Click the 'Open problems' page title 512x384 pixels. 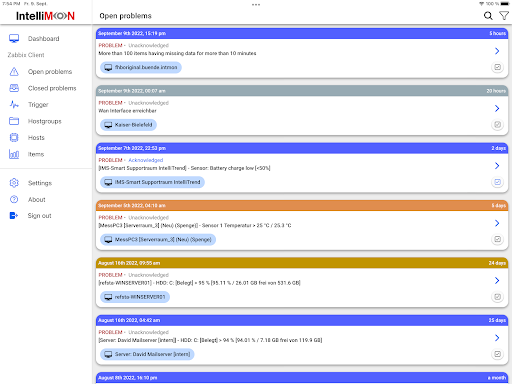click(x=125, y=16)
